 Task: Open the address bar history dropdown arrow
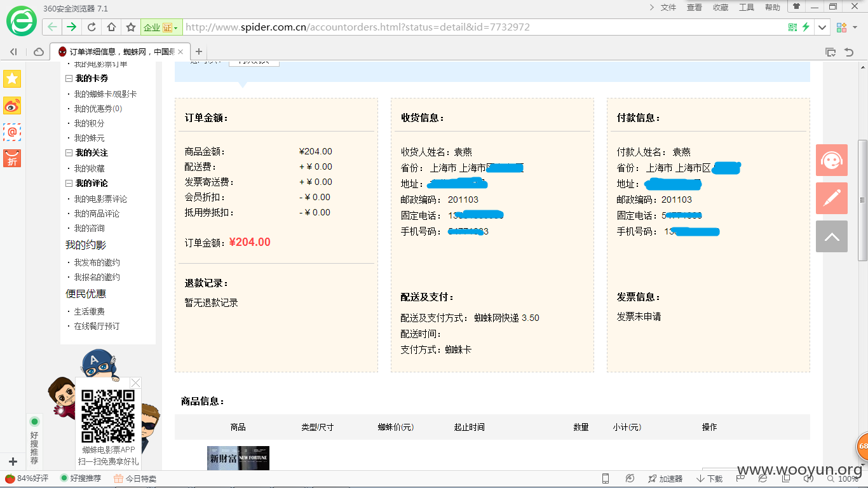(823, 27)
